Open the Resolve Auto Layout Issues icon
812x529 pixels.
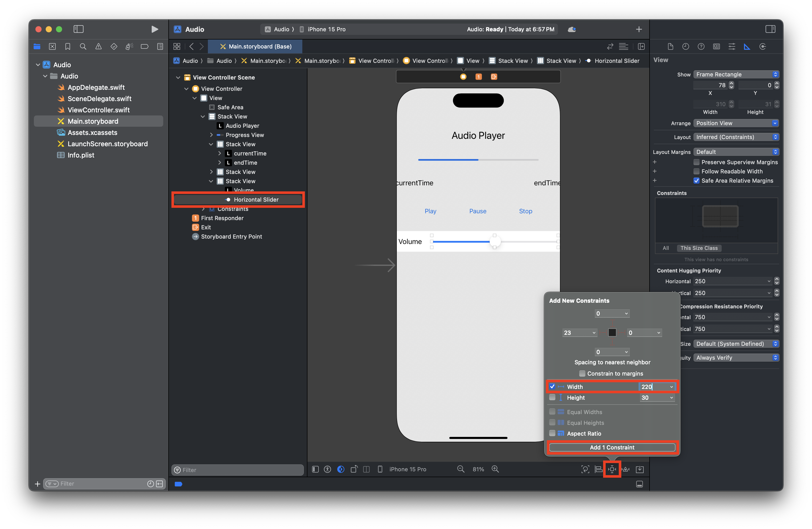click(x=626, y=469)
